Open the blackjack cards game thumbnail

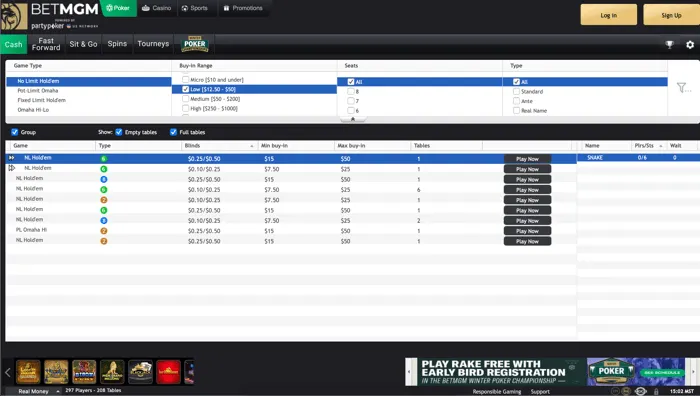pyautogui.click(x=141, y=372)
